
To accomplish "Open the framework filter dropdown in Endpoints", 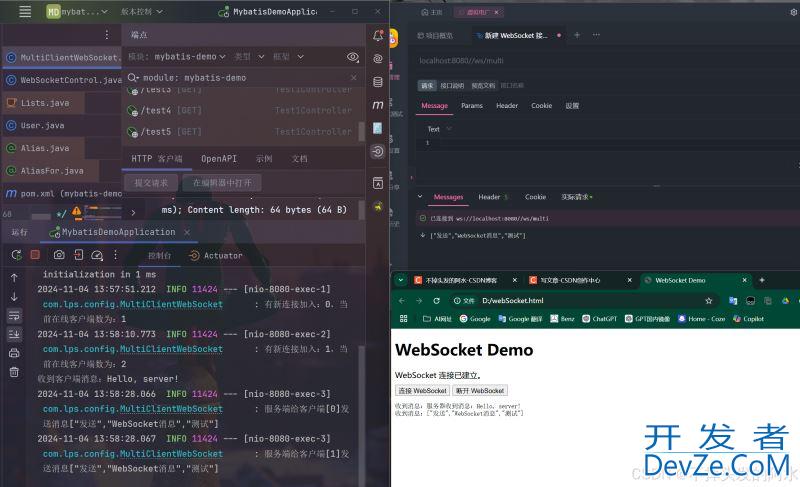I will pos(288,57).
